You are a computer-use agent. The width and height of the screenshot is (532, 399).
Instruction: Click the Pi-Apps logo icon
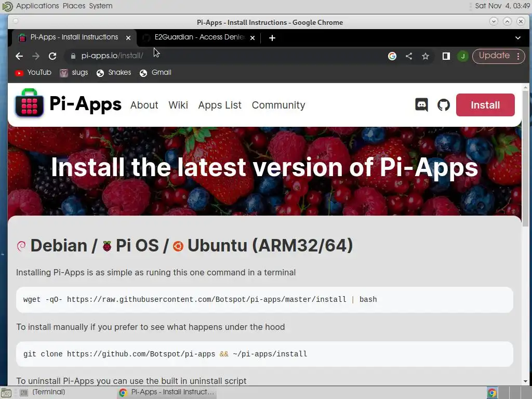[x=29, y=103]
